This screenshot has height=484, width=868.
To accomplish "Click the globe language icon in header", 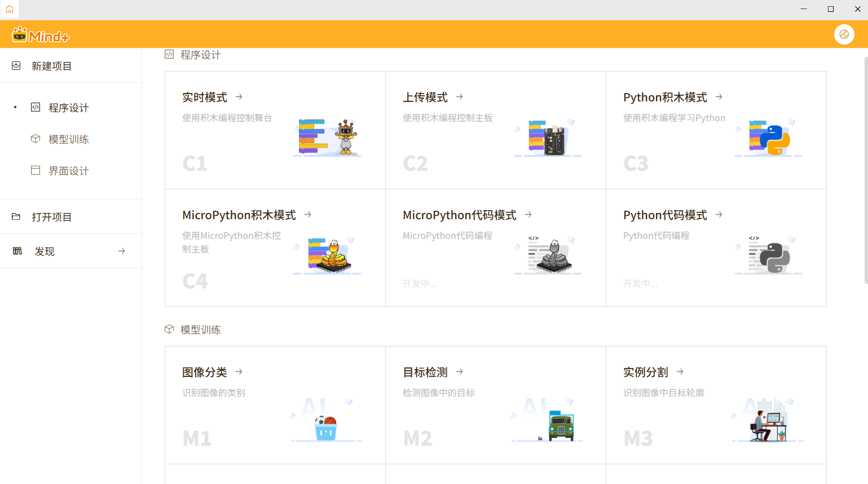I will [x=844, y=34].
